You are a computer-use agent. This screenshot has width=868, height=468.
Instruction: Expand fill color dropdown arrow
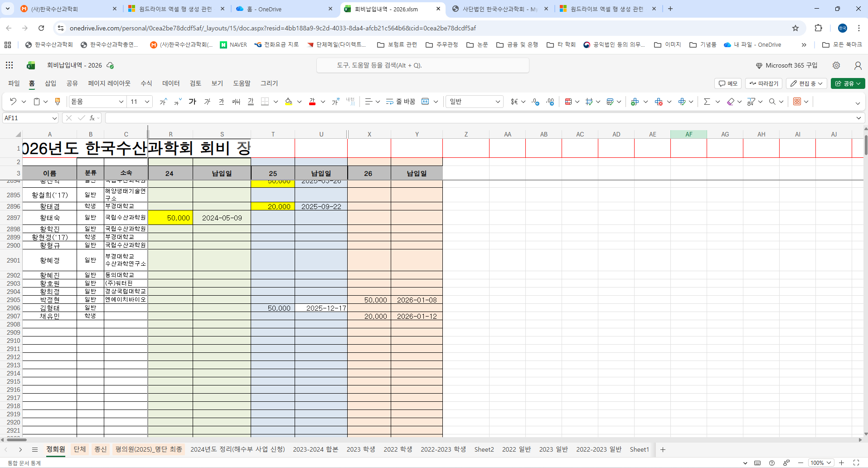[299, 102]
